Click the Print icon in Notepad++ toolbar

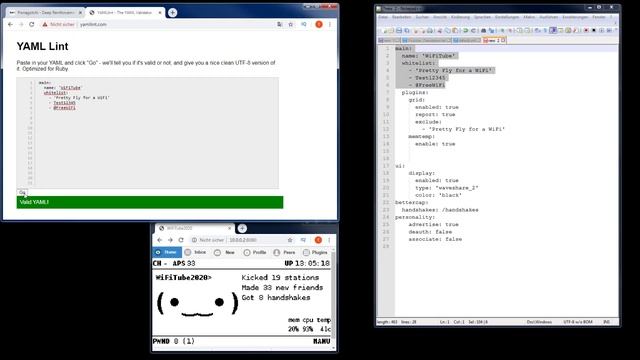(429, 31)
